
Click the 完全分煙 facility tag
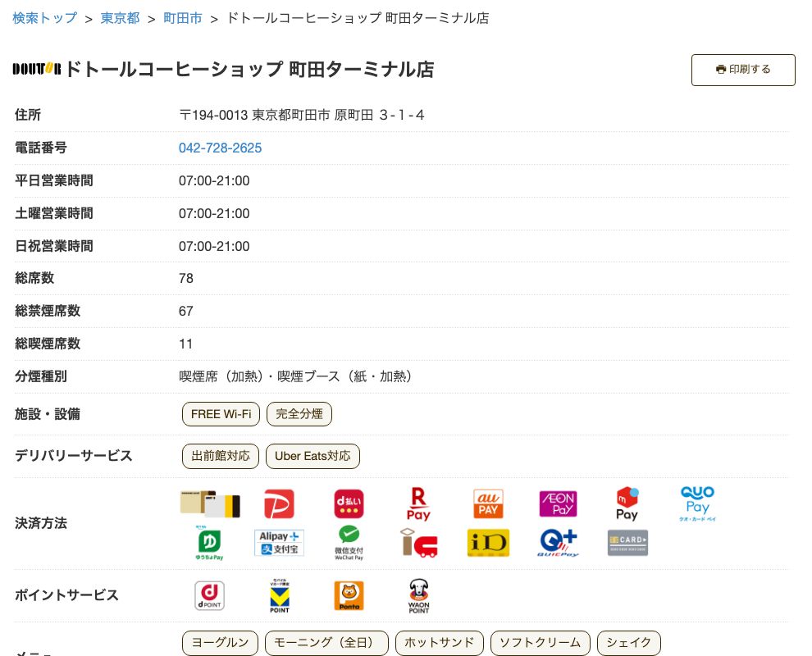299,414
